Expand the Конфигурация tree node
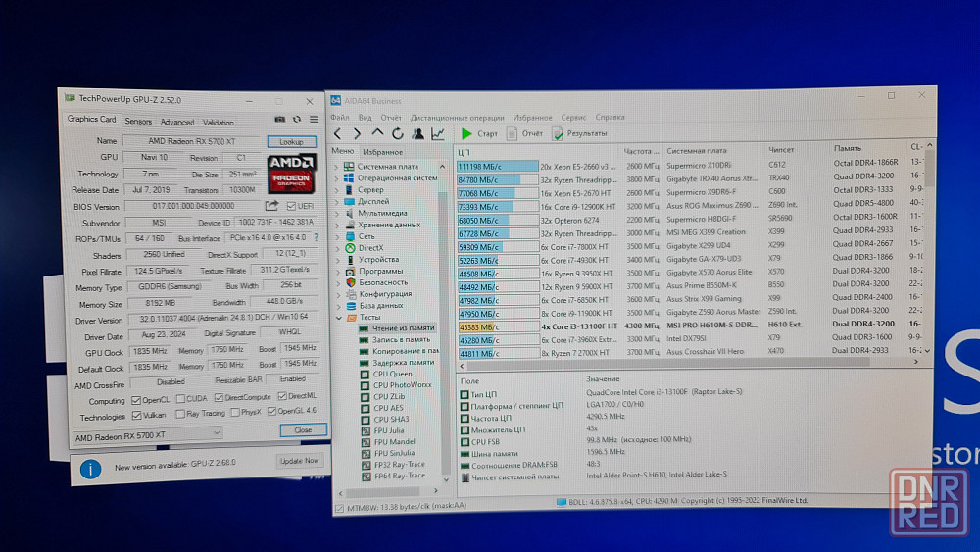The width and height of the screenshot is (980, 552). pos(339,294)
